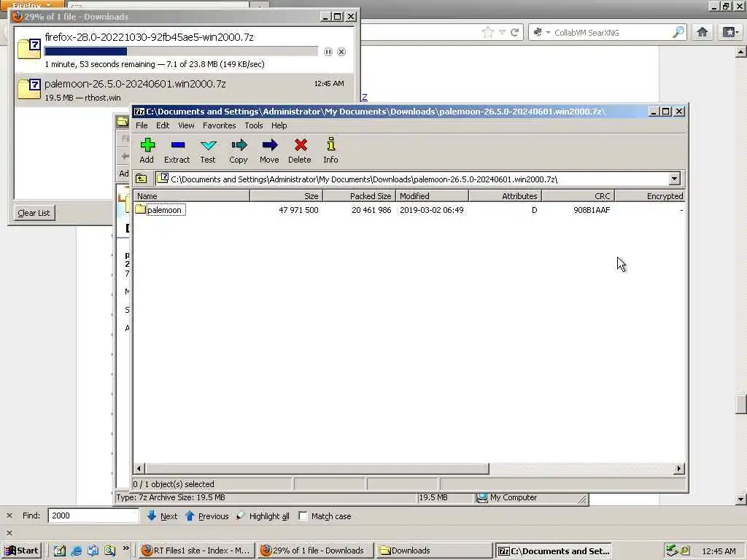Click the Test archive icon
747x560 pixels.
pyautogui.click(x=208, y=150)
